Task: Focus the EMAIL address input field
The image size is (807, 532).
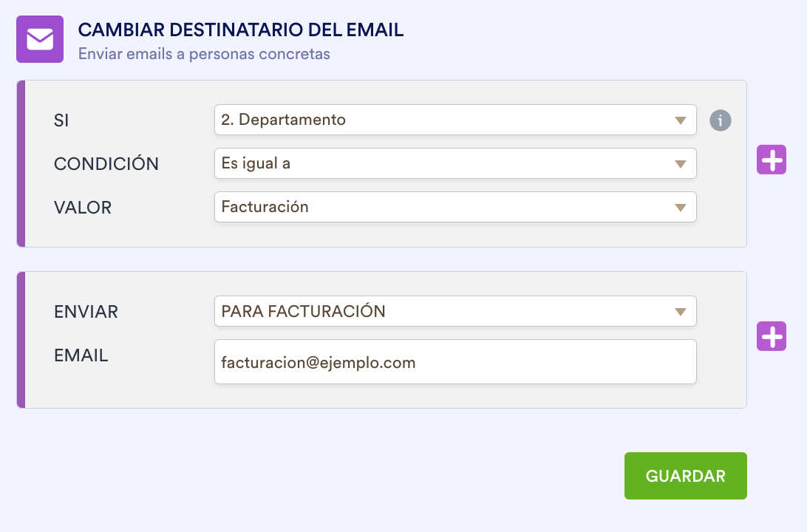Action: (x=454, y=362)
